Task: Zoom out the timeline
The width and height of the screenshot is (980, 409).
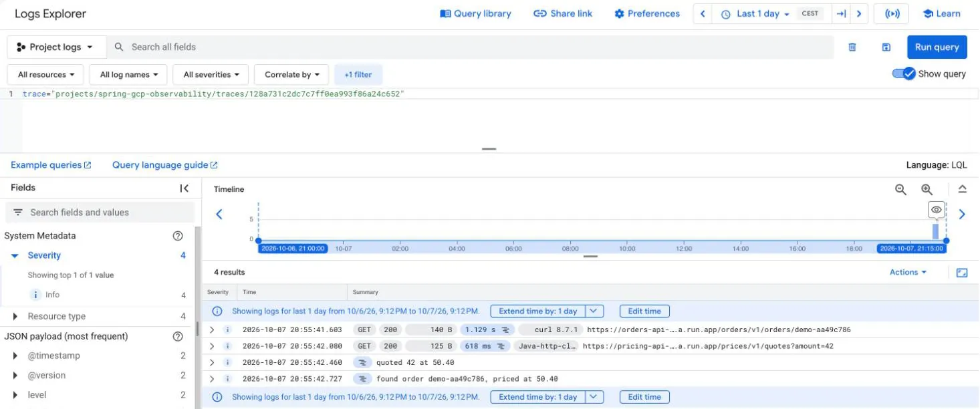Action: point(900,190)
